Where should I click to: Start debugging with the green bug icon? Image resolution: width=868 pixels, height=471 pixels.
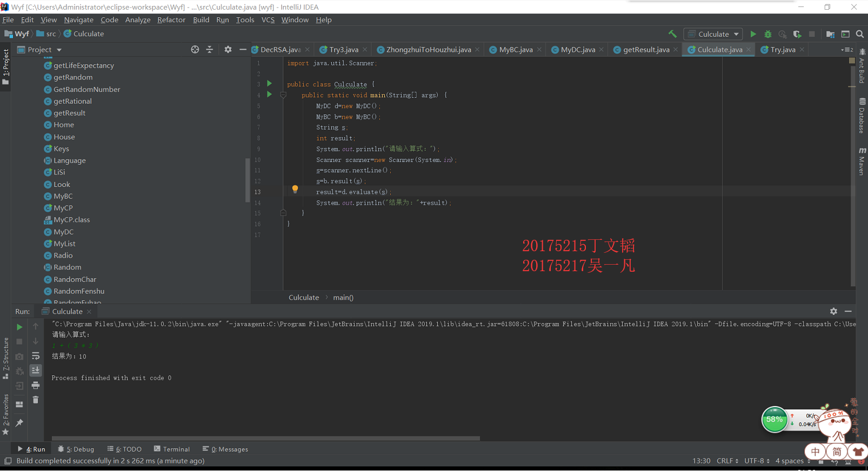tap(767, 34)
